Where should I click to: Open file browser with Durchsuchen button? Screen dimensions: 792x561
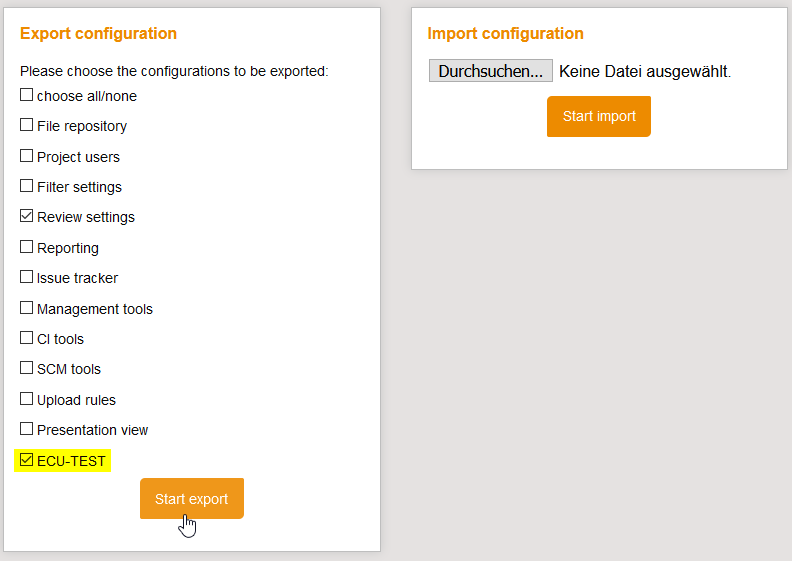490,72
